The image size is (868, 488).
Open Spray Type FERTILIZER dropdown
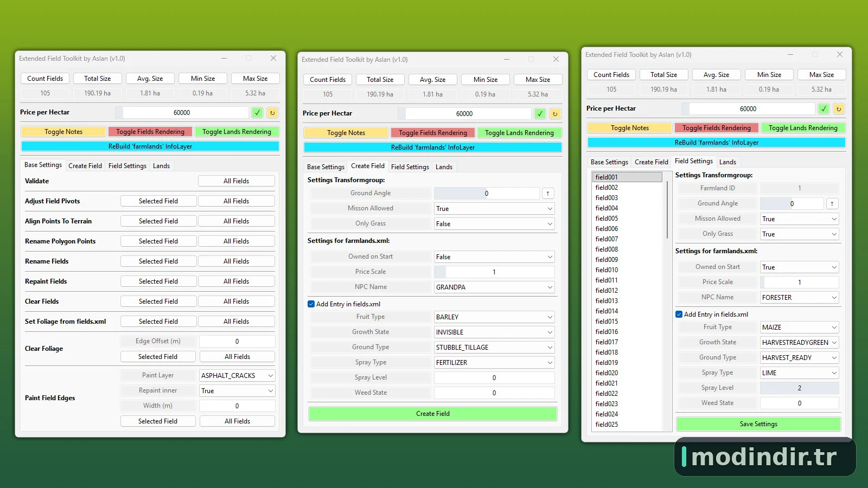click(x=494, y=363)
